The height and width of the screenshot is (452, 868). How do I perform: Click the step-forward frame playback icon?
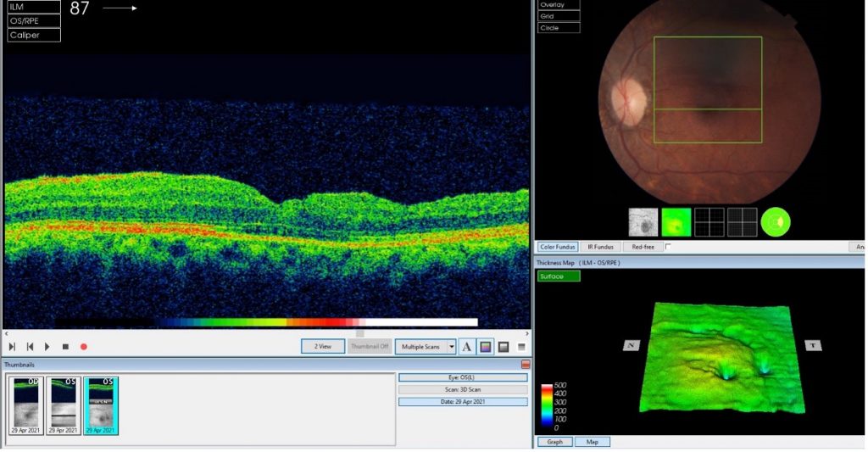click(12, 347)
